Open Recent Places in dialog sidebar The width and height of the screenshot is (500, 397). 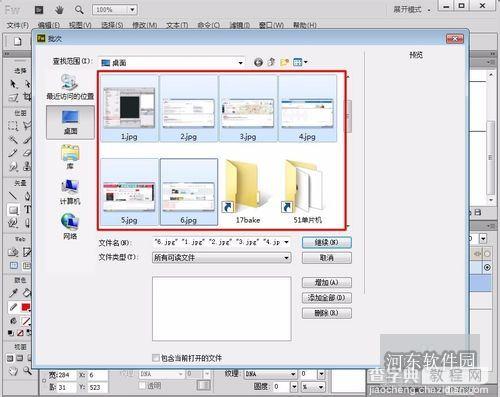70,87
